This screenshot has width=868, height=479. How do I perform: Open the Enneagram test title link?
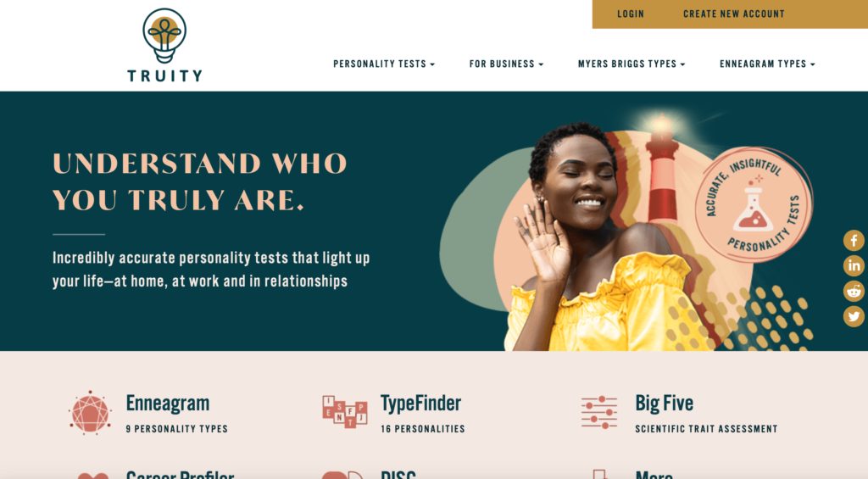pyautogui.click(x=168, y=404)
